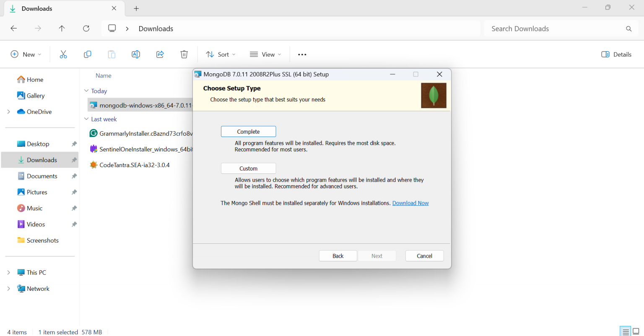Expand This PC in the sidebar
The image size is (644, 336).
[8, 272]
